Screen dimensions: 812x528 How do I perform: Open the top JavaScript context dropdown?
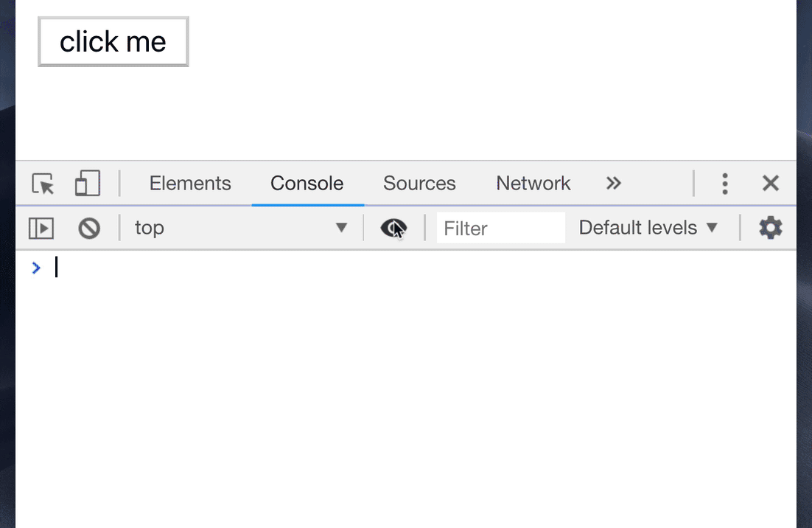point(240,229)
